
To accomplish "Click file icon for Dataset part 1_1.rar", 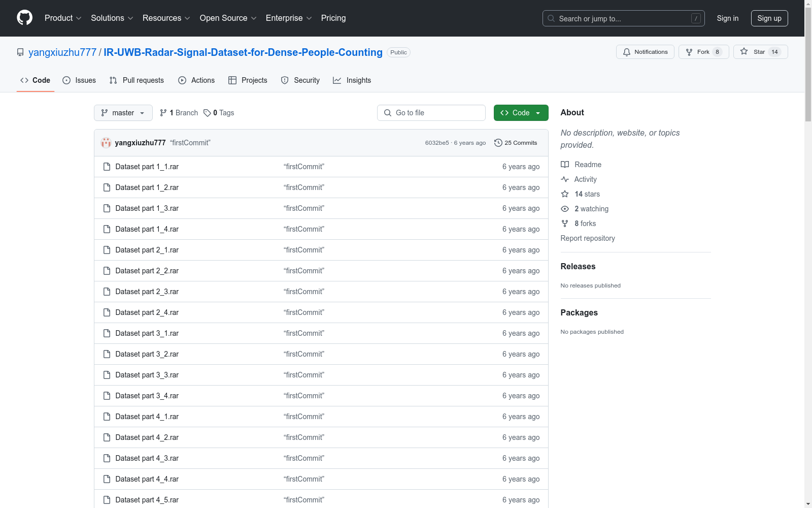I will pyautogui.click(x=107, y=167).
